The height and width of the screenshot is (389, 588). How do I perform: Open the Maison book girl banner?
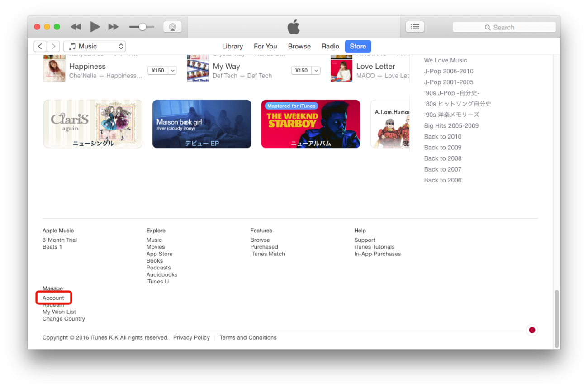pyautogui.click(x=202, y=124)
